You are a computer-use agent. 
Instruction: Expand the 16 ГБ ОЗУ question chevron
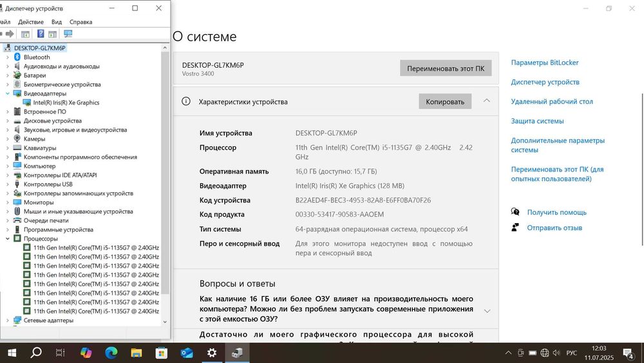pos(487,311)
